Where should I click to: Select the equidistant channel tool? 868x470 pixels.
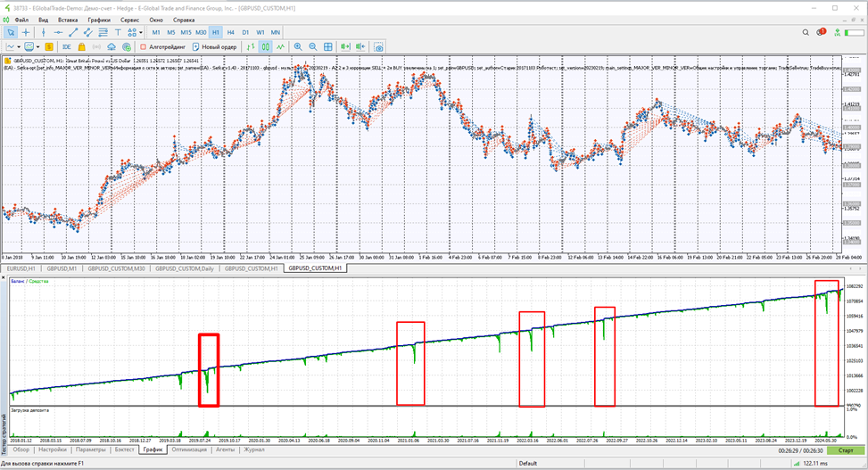(88, 33)
